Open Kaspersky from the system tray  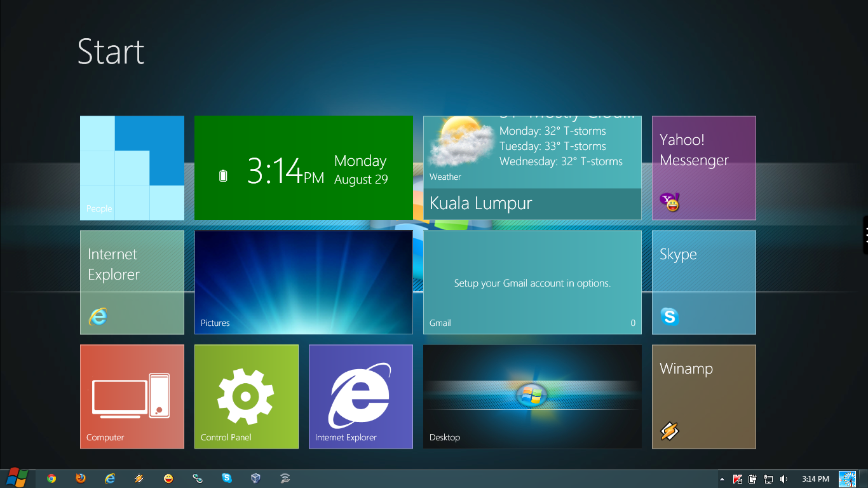(x=738, y=478)
